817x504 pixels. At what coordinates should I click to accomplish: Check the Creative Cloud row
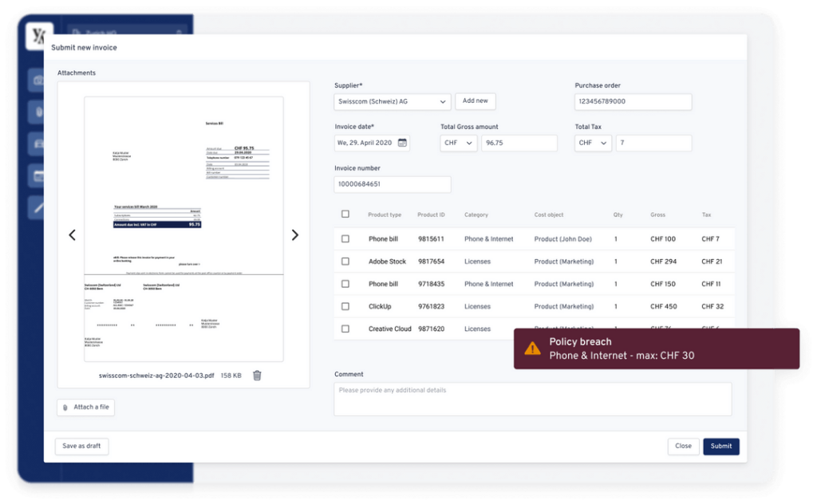click(x=345, y=329)
